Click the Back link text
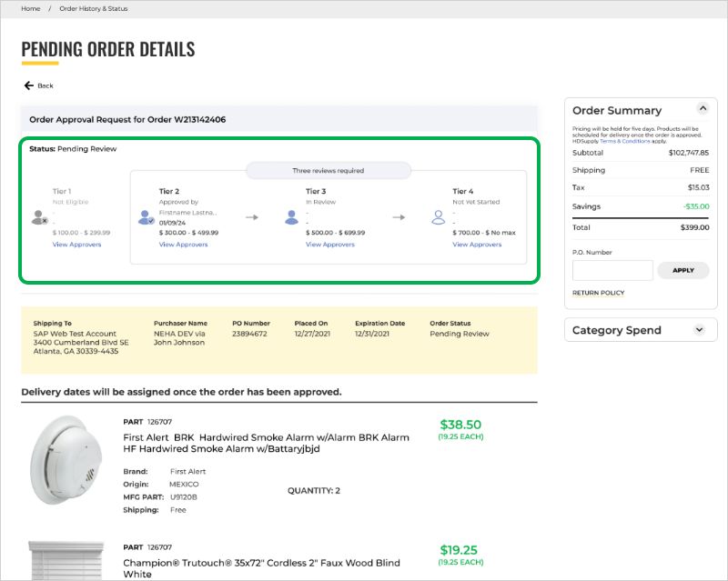728x581 pixels. [x=45, y=85]
